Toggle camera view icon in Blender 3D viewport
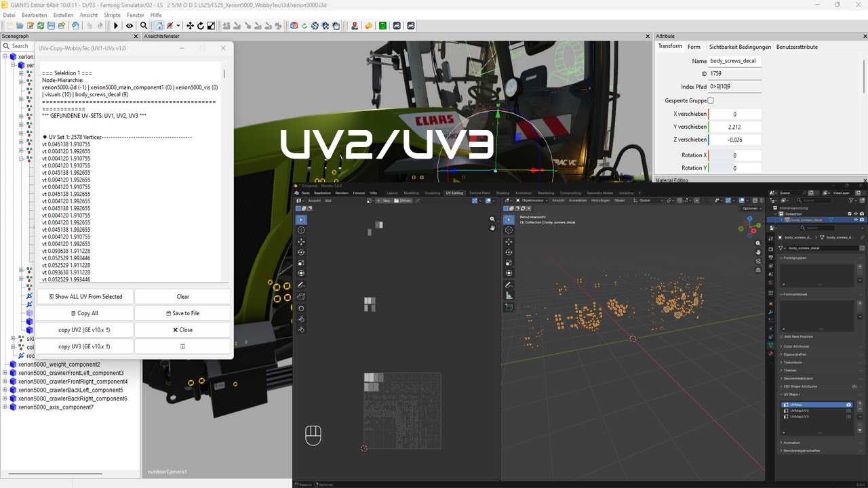The width and height of the screenshot is (868, 488). [x=758, y=261]
